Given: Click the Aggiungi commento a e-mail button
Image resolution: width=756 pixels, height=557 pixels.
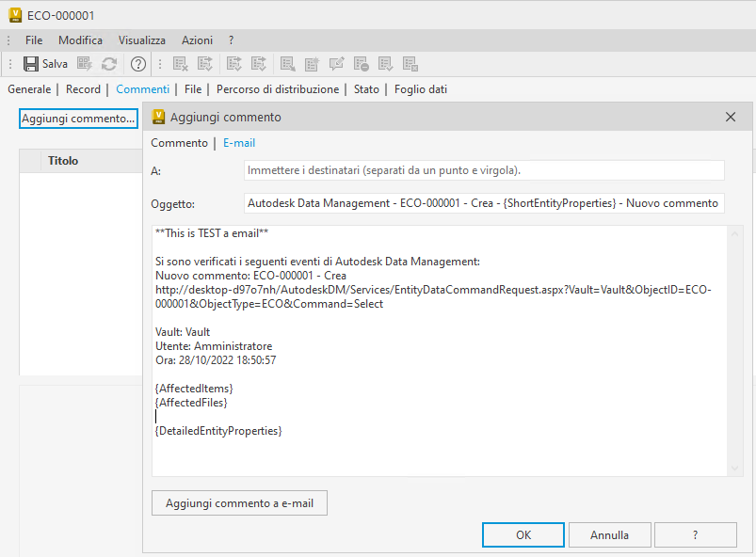Looking at the screenshot, I should click(x=240, y=503).
